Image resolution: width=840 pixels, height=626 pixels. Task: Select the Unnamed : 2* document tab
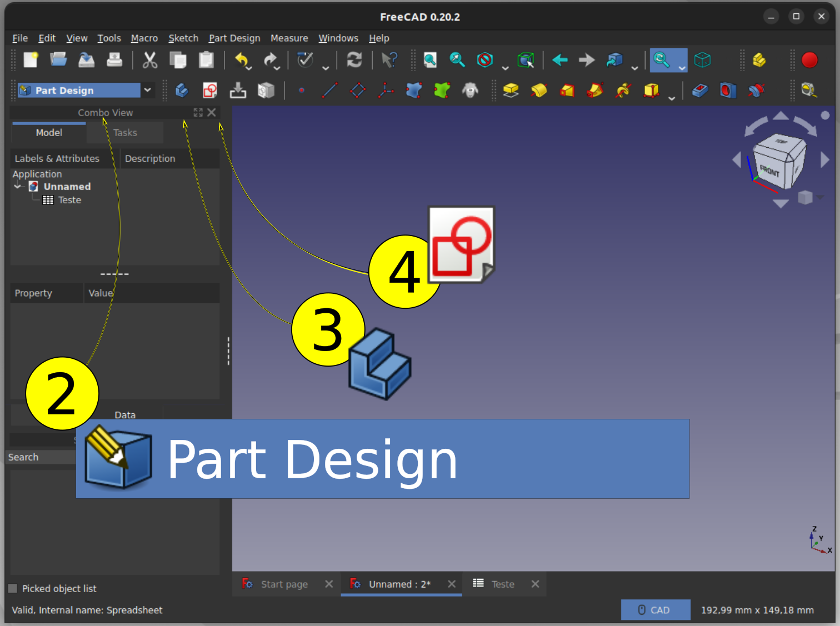click(399, 584)
